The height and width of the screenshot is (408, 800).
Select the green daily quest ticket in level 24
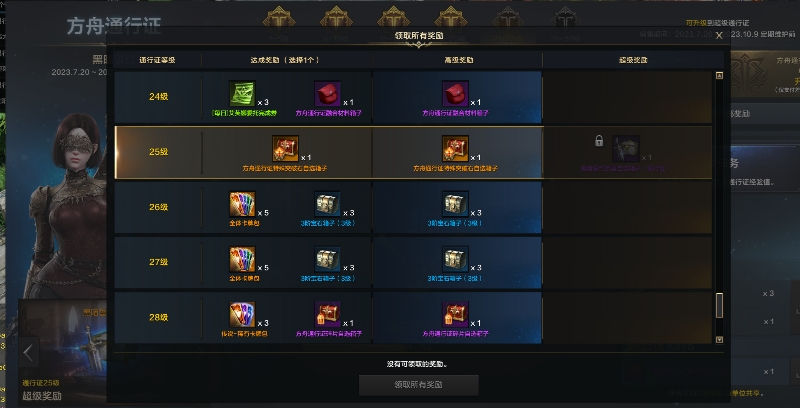click(242, 94)
